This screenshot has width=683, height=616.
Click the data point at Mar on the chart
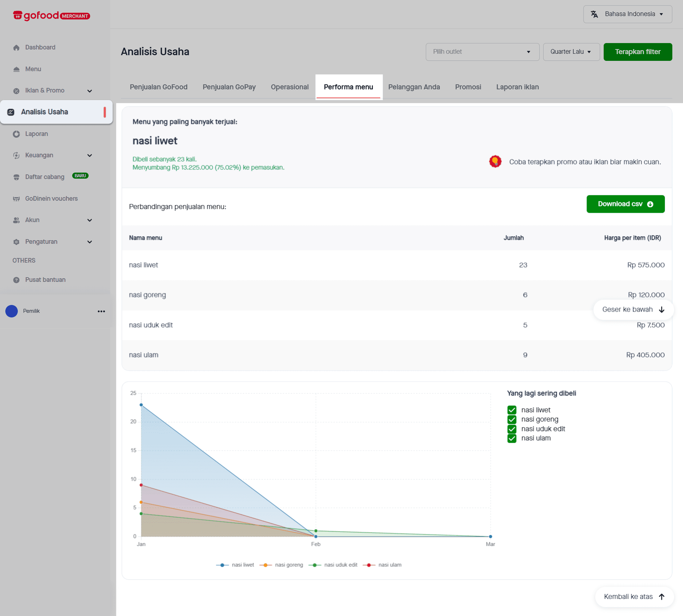click(x=491, y=537)
